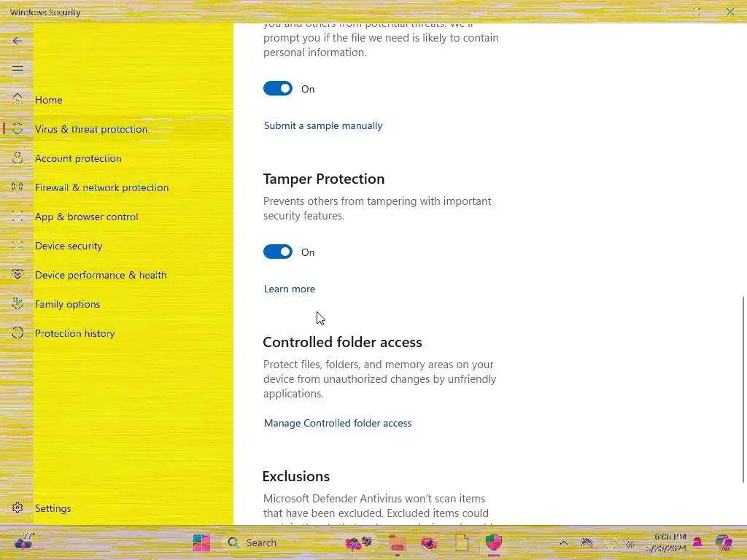Screen dimensions: 747x560
Task: Open the hamburger navigation menu
Action: (18, 71)
